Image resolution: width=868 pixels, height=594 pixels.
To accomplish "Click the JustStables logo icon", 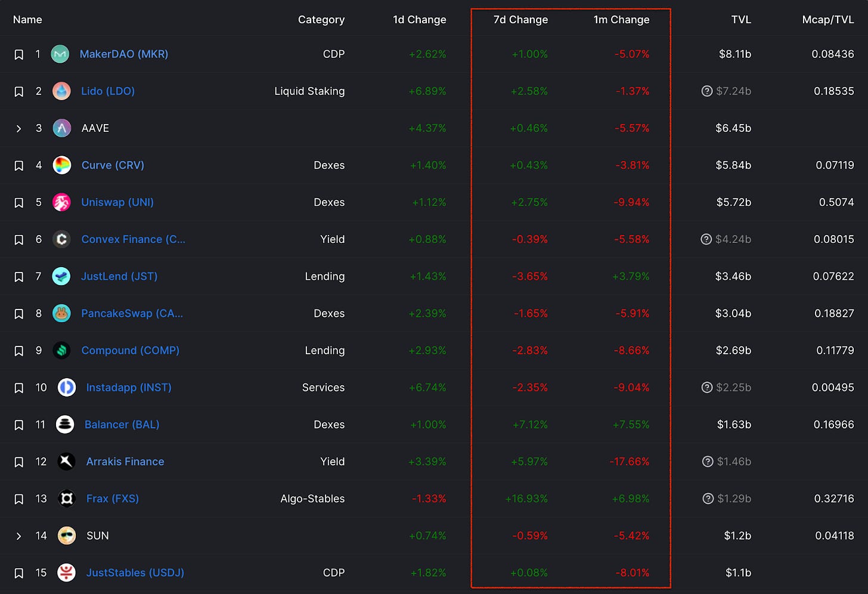I will 66,573.
